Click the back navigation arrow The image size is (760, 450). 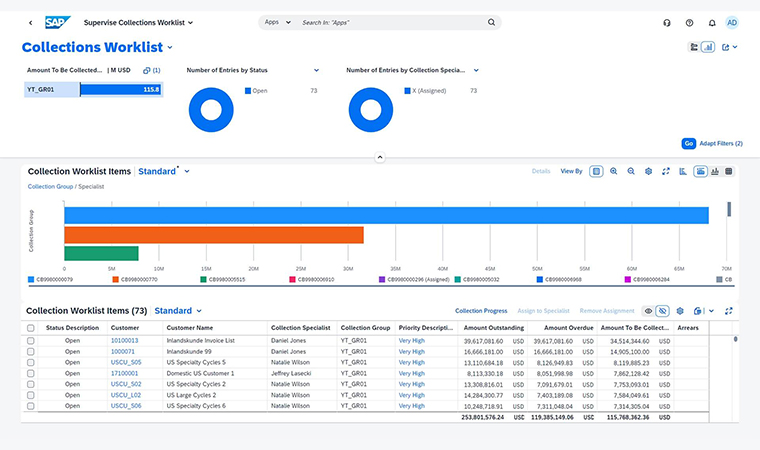(x=30, y=22)
